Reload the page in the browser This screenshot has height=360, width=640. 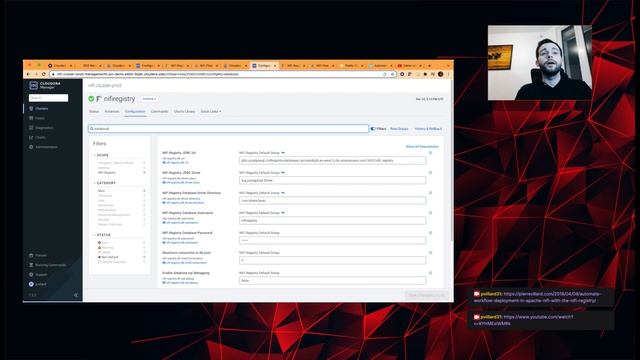click(x=44, y=74)
